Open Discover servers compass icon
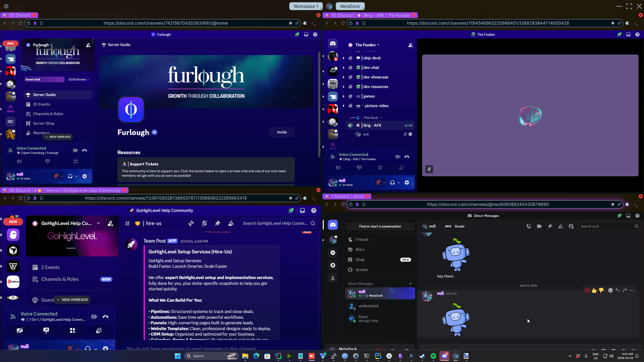The image size is (644, 362). click(x=333, y=265)
